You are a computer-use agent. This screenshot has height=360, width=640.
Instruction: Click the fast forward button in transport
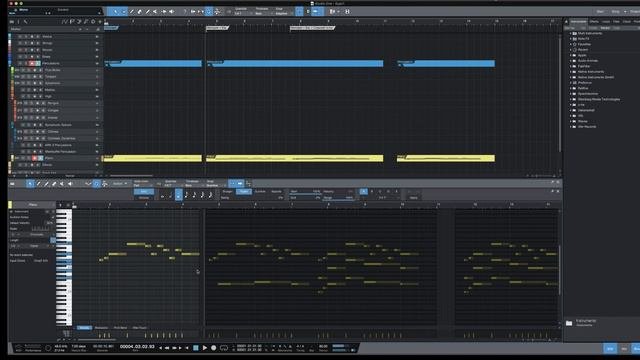[174, 348]
